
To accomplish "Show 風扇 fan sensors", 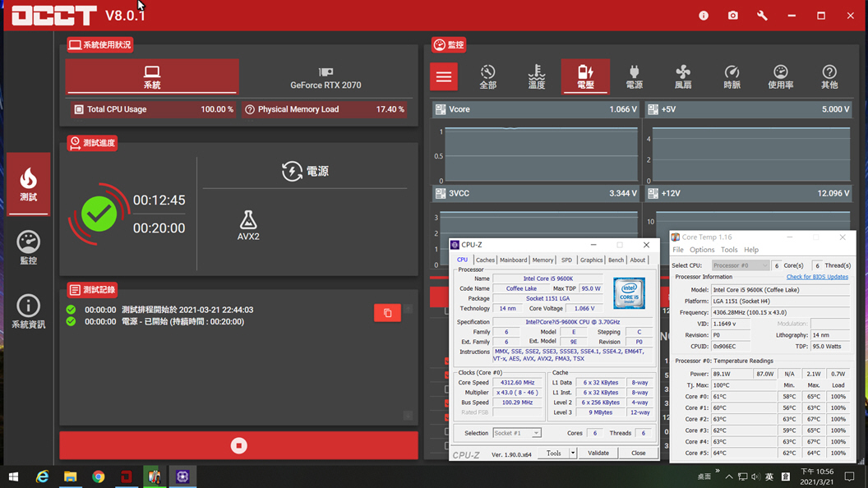I will pos(682,76).
